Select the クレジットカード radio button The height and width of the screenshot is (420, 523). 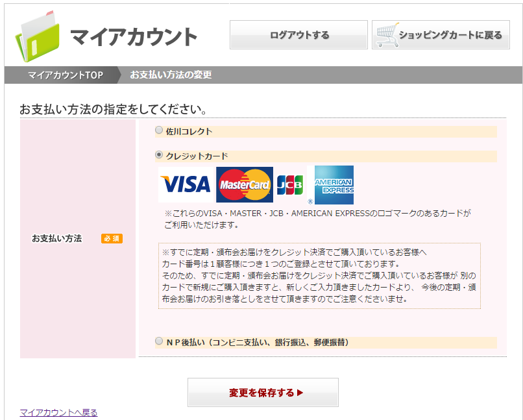(159, 154)
